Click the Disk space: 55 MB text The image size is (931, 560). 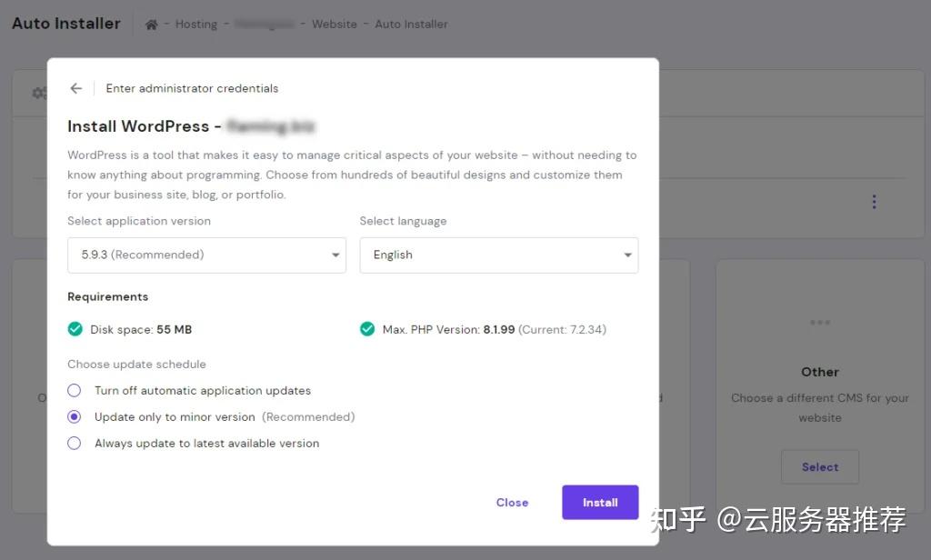(x=141, y=330)
